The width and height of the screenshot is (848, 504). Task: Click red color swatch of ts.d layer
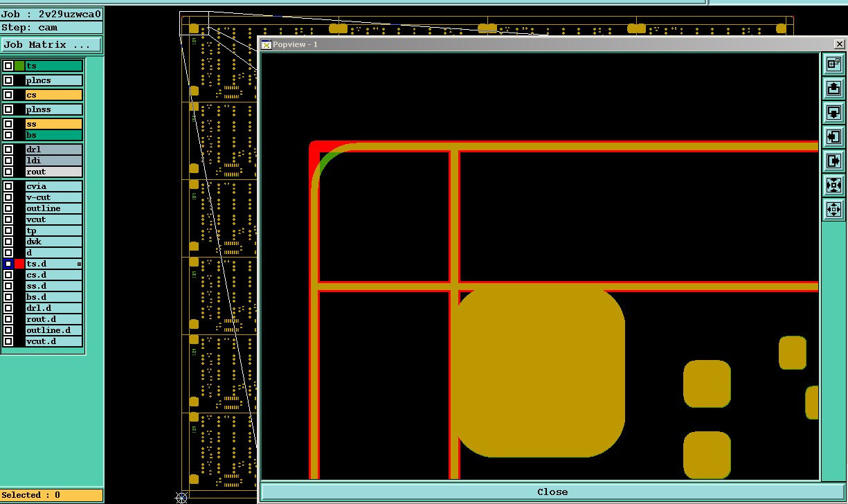pos(19,264)
